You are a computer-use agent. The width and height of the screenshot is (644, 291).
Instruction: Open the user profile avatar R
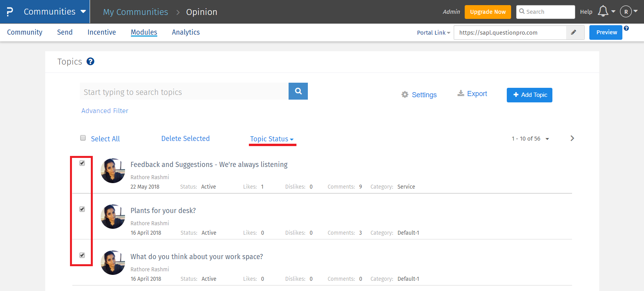click(x=626, y=12)
